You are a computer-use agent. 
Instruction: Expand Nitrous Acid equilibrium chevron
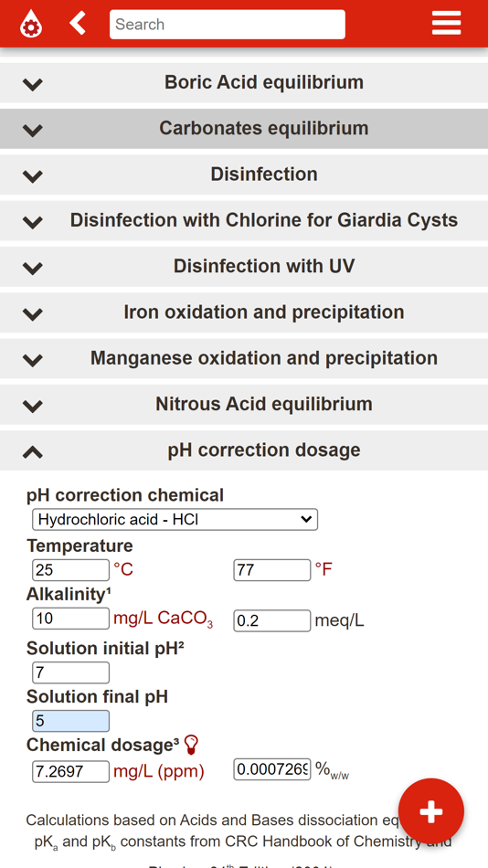(x=33, y=406)
